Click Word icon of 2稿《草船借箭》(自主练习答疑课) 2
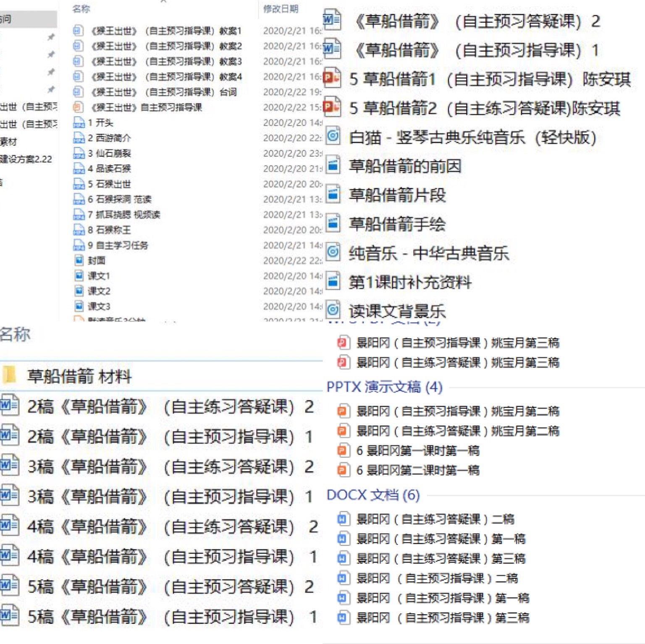645x644 pixels. (x=9, y=406)
